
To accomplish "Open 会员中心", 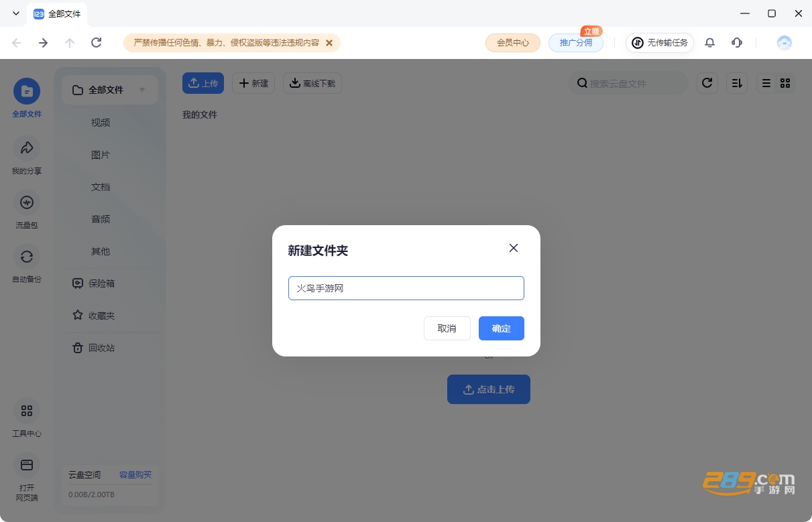I will pyautogui.click(x=513, y=43).
